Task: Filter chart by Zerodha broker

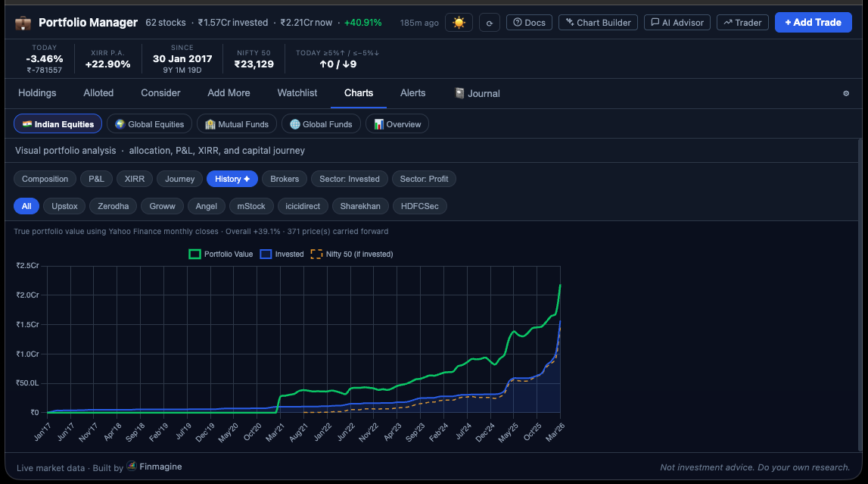Action: click(x=113, y=206)
